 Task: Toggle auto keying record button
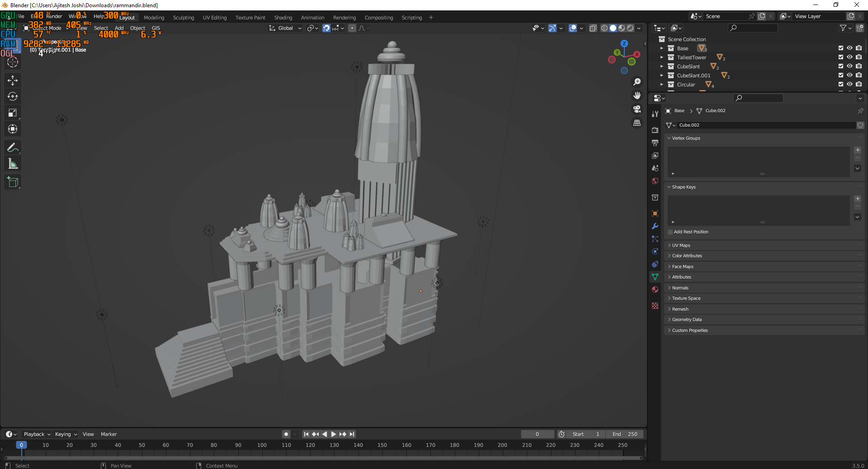[286, 434]
